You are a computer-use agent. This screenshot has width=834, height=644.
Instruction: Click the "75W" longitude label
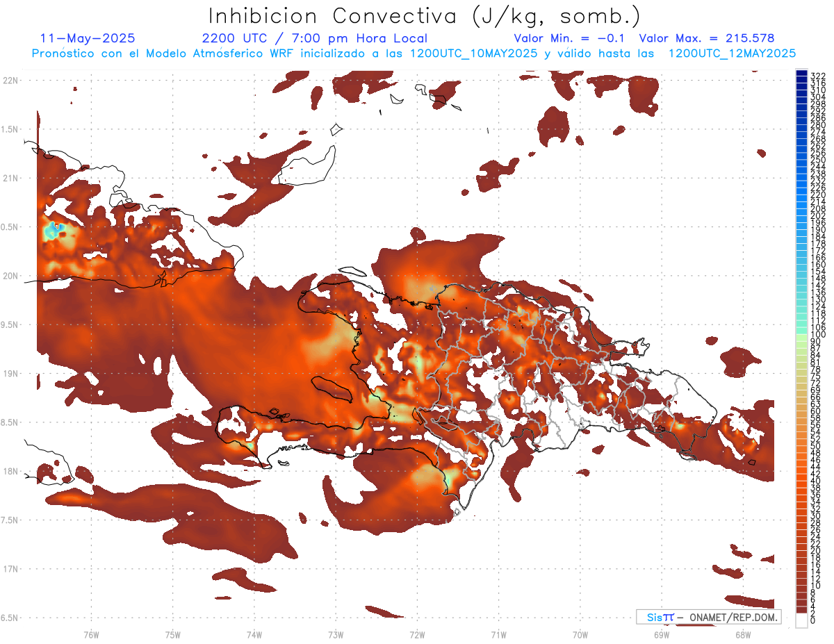(x=172, y=635)
